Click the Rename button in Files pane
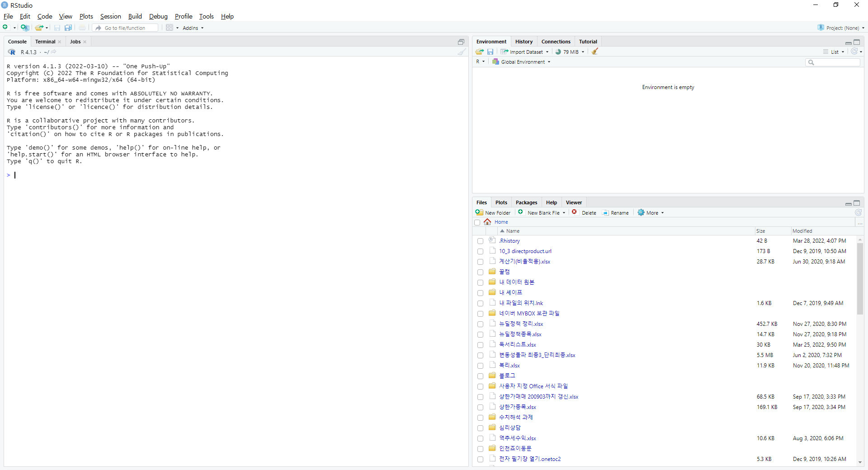Image resolution: width=868 pixels, height=470 pixels. (x=616, y=213)
